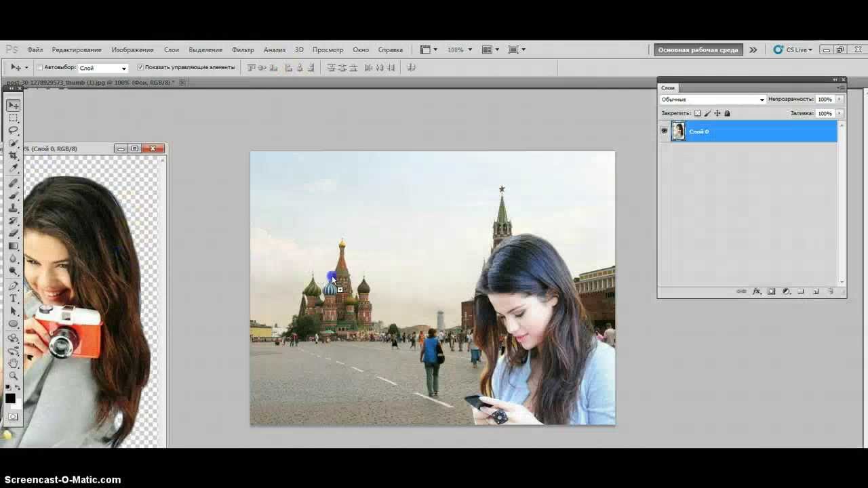Select the Move tool in the toolbox
Image resolution: width=868 pixels, height=488 pixels.
[13, 106]
